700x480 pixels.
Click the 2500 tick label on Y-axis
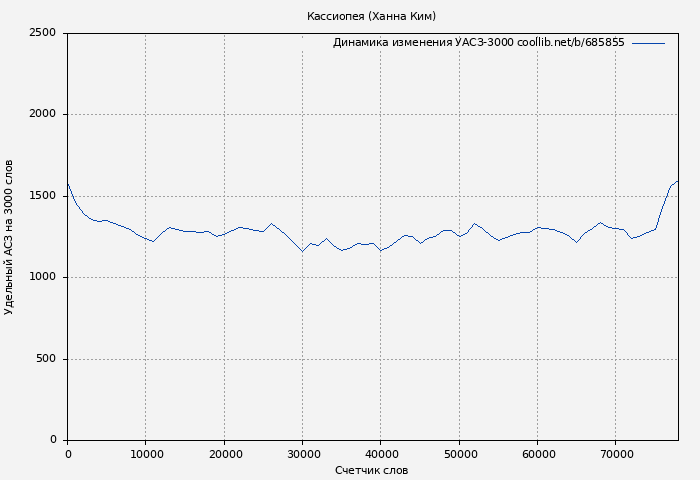click(42, 33)
